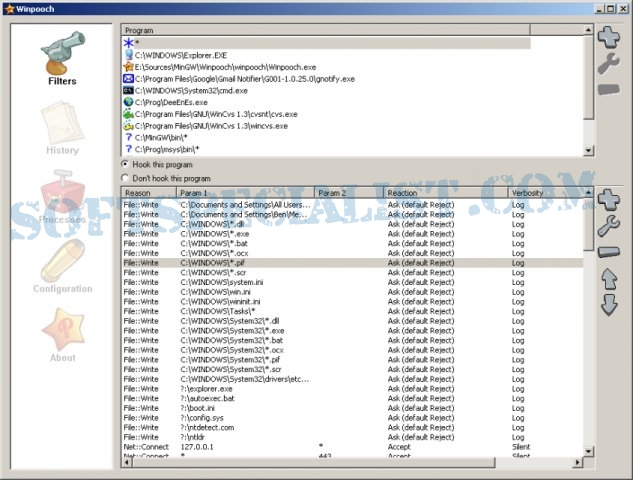Image resolution: width=633 pixels, height=480 pixels.
Task: Click the Winpooch title bar star icon
Action: (9, 8)
